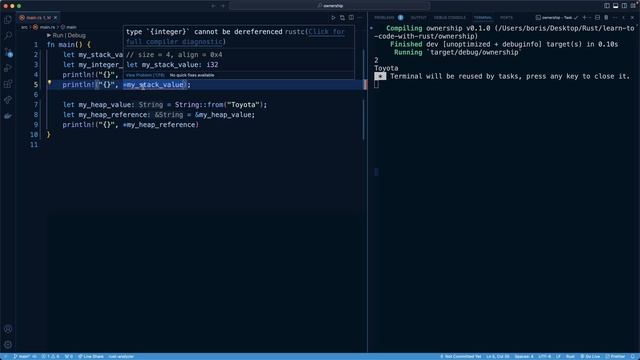
Task: Switch to the Problems panel tab
Action: [x=384, y=18]
